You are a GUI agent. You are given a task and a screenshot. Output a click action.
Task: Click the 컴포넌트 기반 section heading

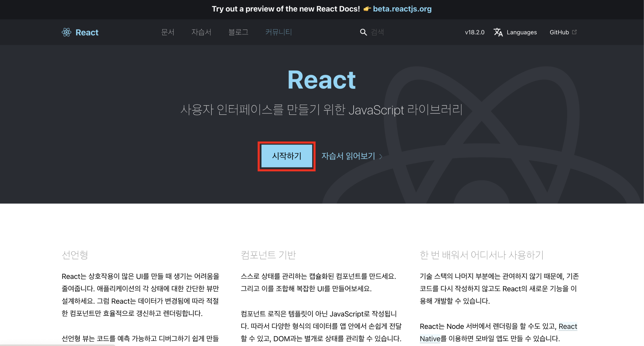coord(268,255)
